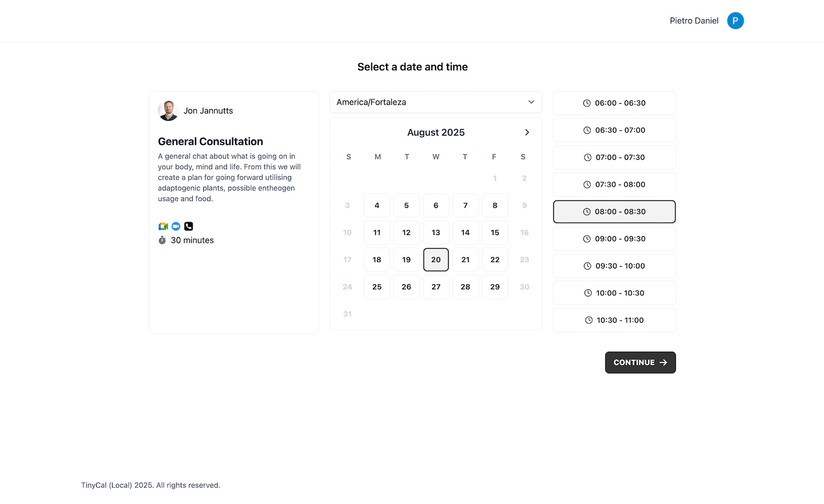Select August 4 on the calendar
Screen dimensions: 824x504
pos(377,205)
